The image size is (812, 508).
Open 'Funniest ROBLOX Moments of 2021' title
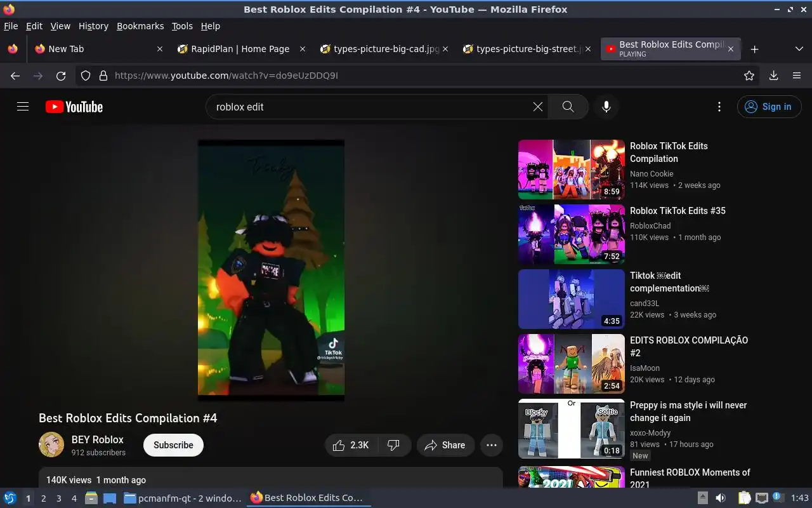690,478
